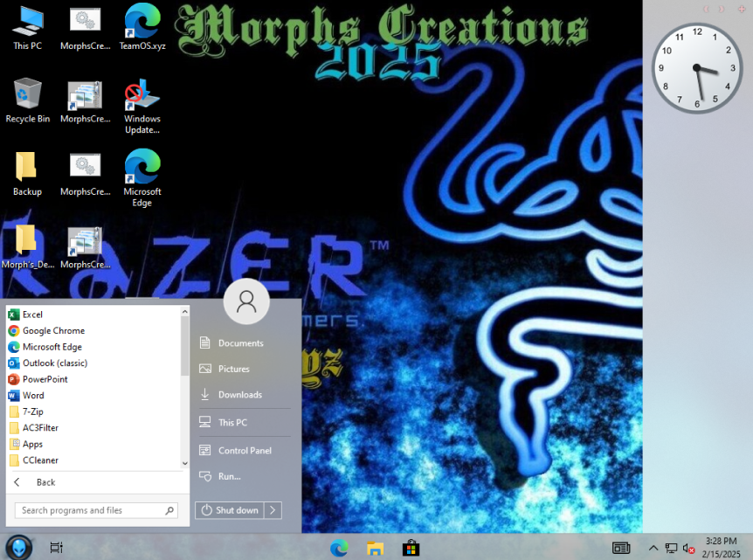The image size is (753, 560).
Task: Launch Excel from the Start menu list
Action: point(93,315)
